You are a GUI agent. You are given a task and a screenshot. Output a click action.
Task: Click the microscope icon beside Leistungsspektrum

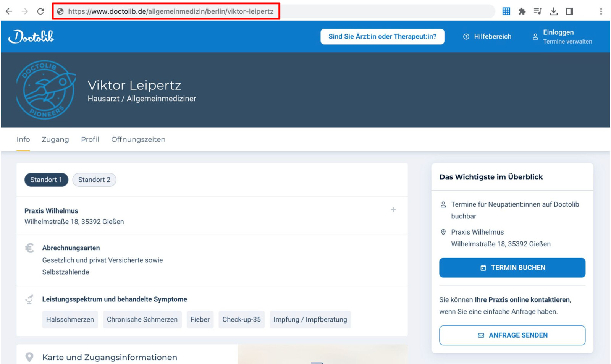pyautogui.click(x=29, y=299)
